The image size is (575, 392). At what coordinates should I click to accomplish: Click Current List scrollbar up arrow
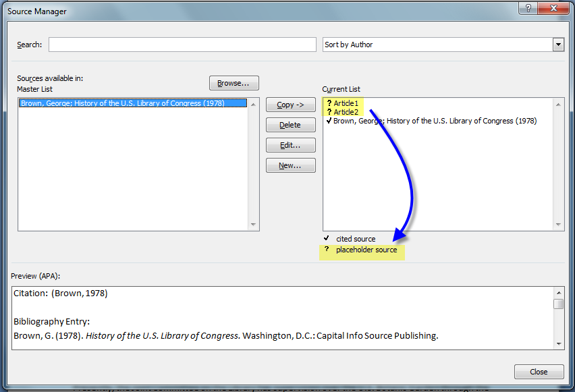point(558,105)
